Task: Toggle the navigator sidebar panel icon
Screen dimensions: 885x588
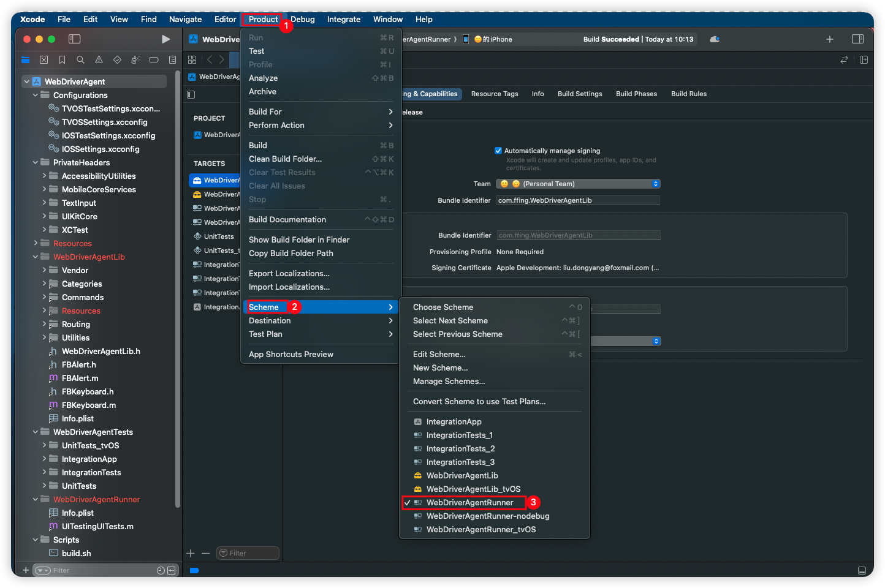Action: (x=75, y=39)
